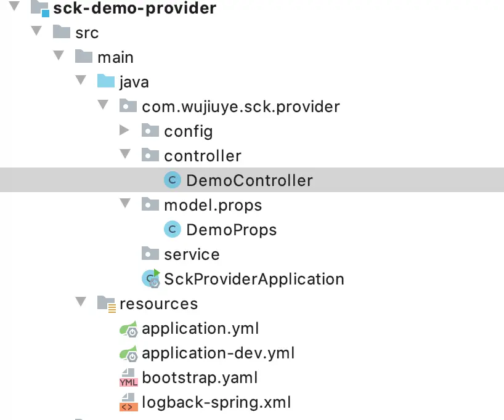Viewport: 504px width, 420px height.
Task: Expand the config package
Action: pyautogui.click(x=124, y=131)
